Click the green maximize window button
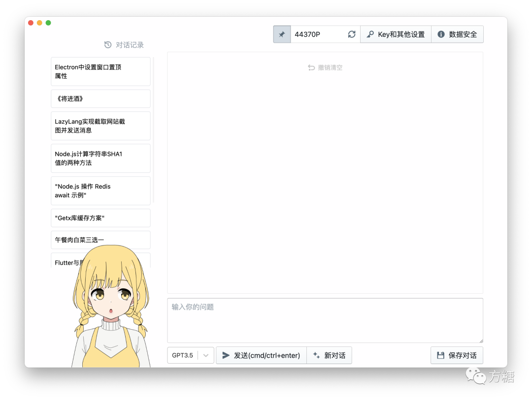Screen dimensions: 532x400 tap(48, 23)
